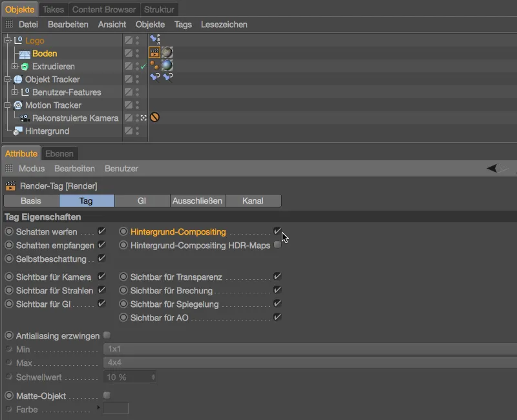Toggle Selbstbeschattung checkbox
The height and width of the screenshot is (420, 517).
pos(101,258)
